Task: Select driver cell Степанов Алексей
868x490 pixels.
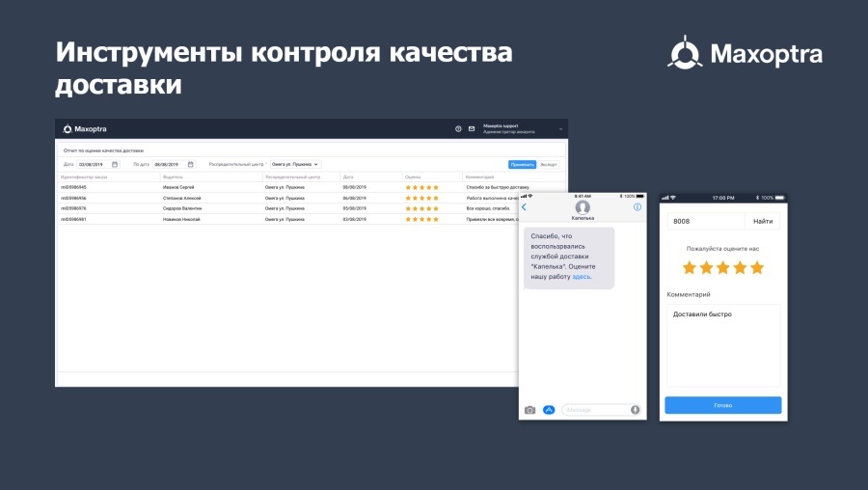Action: (181, 198)
